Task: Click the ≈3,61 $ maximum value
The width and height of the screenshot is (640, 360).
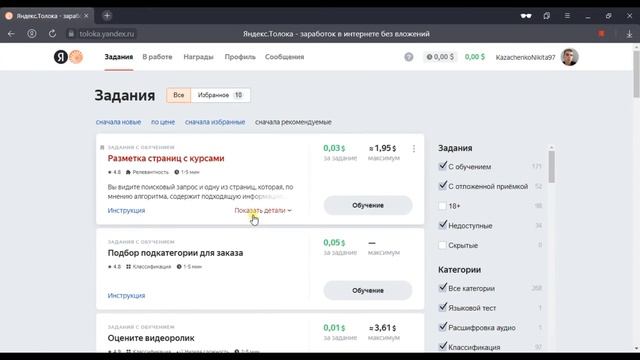Action: click(382, 328)
